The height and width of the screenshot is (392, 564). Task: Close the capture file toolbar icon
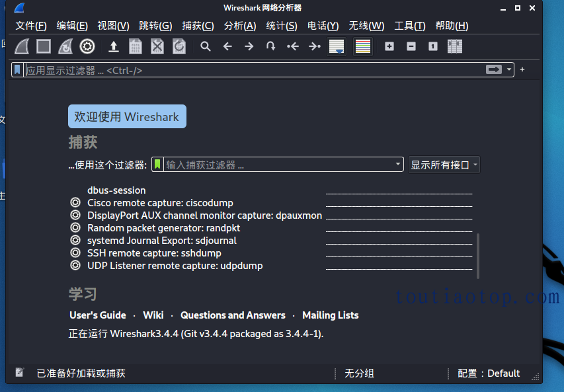pos(157,46)
